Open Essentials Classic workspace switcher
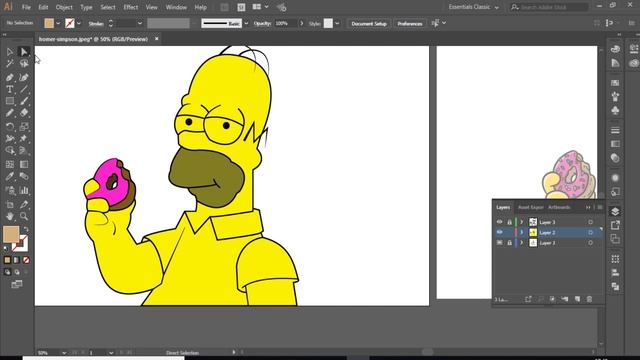Screen dimensions: 640x360 (x=473, y=7)
